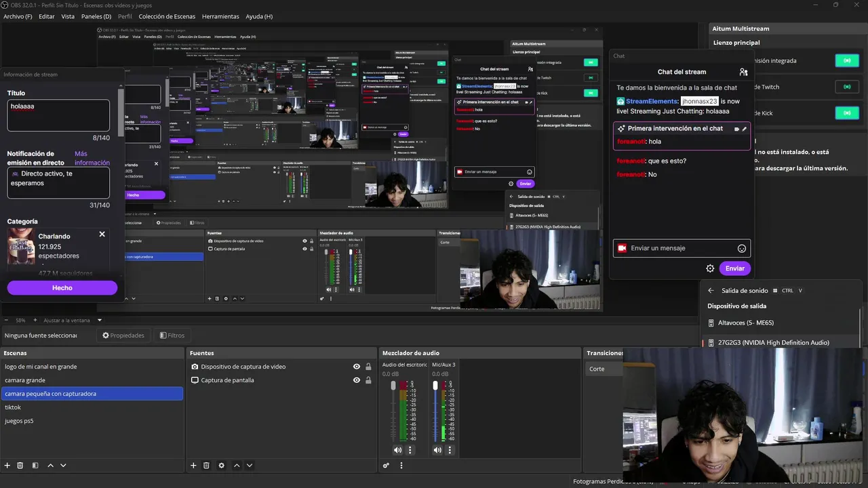This screenshot has width=868, height=488.
Task: Add a new source in Fuentes panel
Action: point(193,466)
